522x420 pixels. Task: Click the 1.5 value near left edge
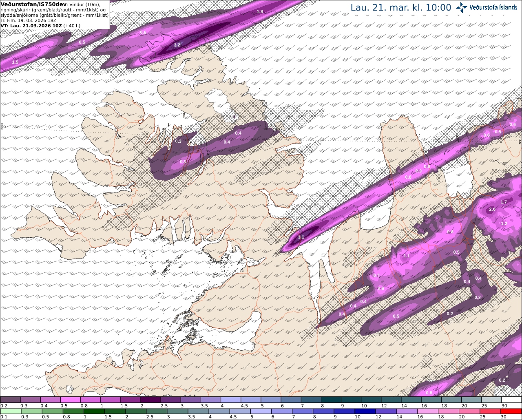click(x=15, y=62)
